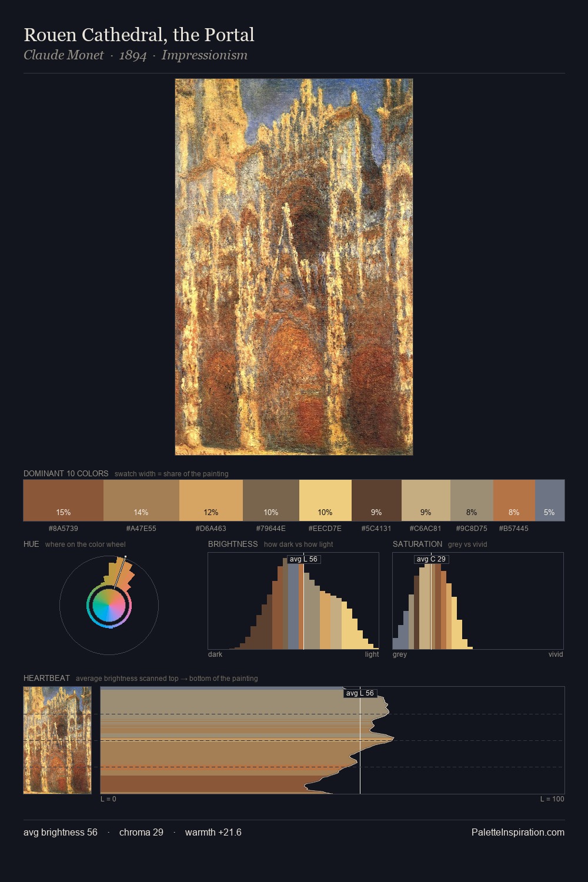Screen dimensions: 588x882
Task: Click the heartbeat 'average brightness scanned' caption
Action: click(x=166, y=679)
